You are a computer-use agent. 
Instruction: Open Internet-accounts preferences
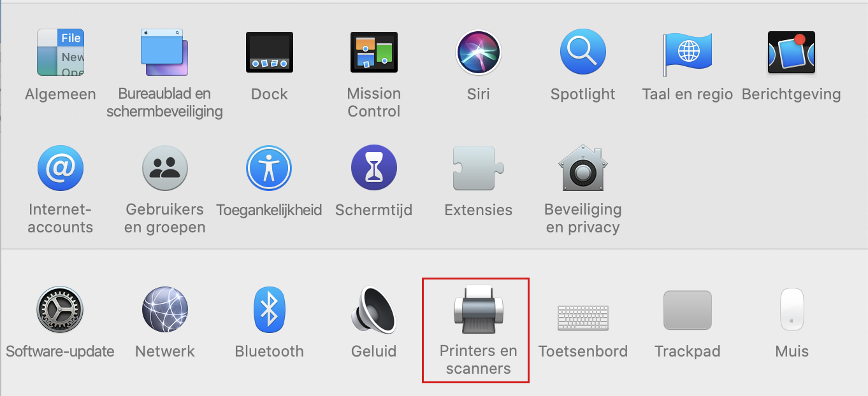(x=61, y=168)
